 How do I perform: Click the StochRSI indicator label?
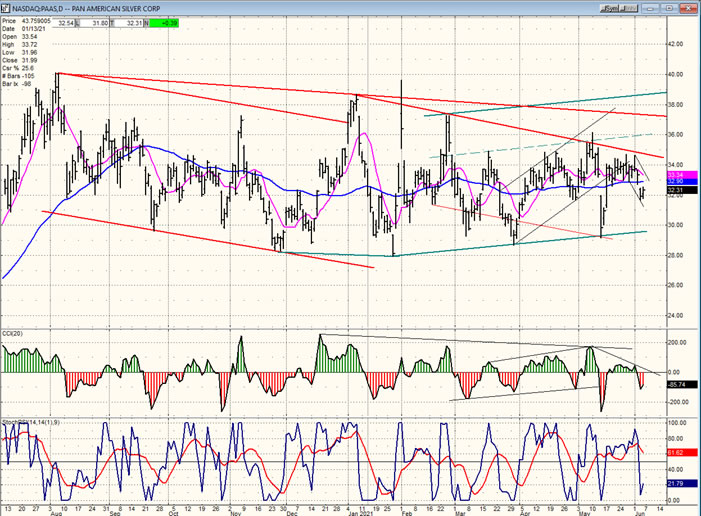[x=30, y=421]
